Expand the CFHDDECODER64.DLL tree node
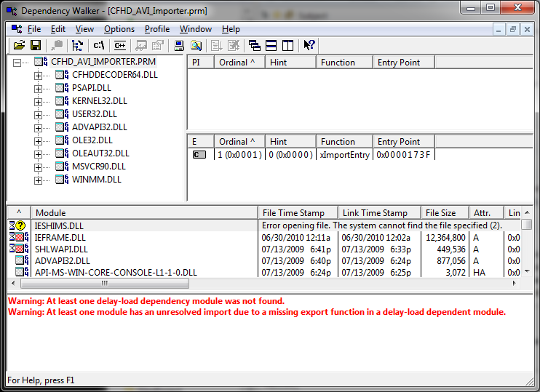Image resolution: width=540 pixels, height=392 pixels. pyautogui.click(x=38, y=75)
